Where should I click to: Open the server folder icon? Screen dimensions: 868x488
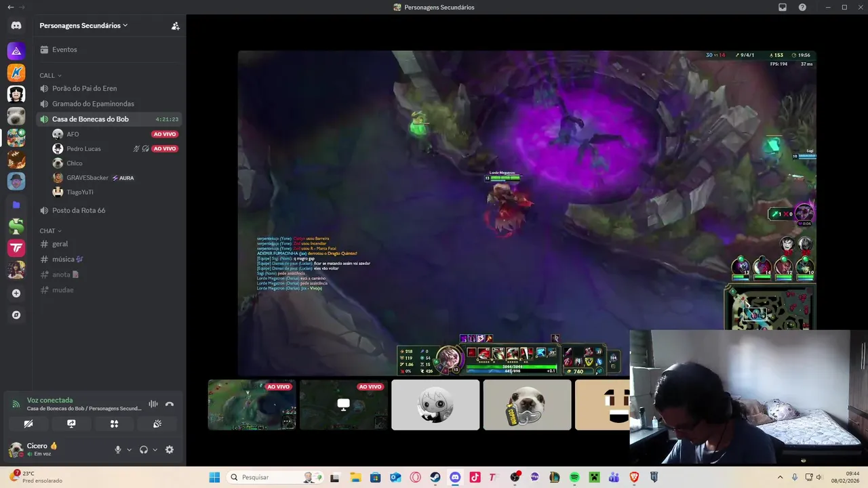[x=16, y=205]
